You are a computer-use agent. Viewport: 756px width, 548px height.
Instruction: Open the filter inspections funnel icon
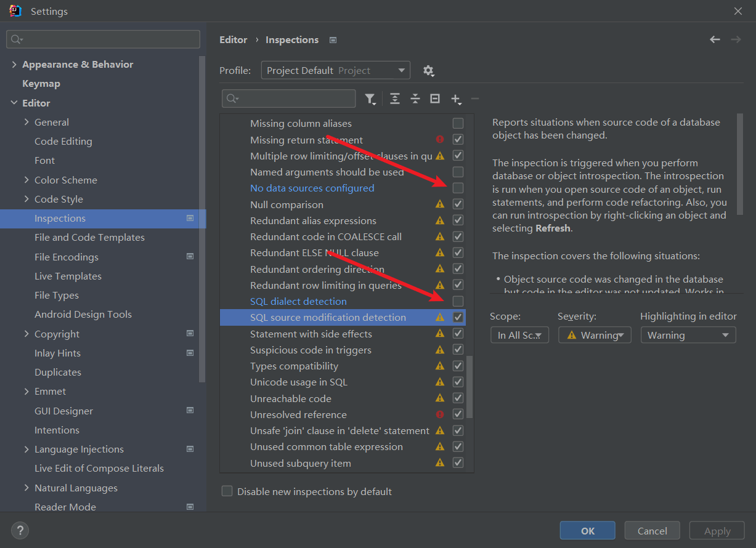(x=370, y=99)
